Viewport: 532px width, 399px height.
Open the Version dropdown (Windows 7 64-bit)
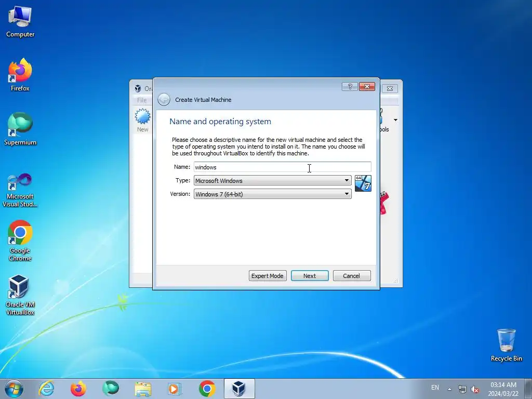coord(272,194)
